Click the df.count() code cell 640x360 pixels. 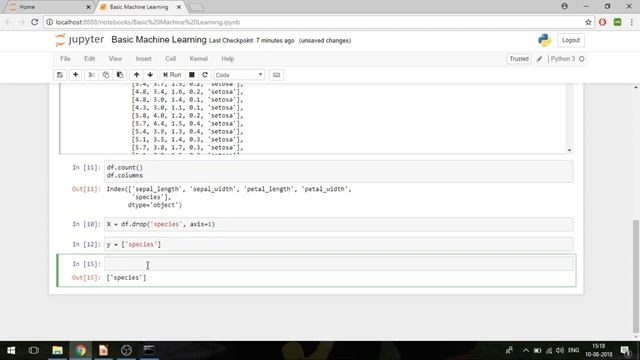point(339,171)
